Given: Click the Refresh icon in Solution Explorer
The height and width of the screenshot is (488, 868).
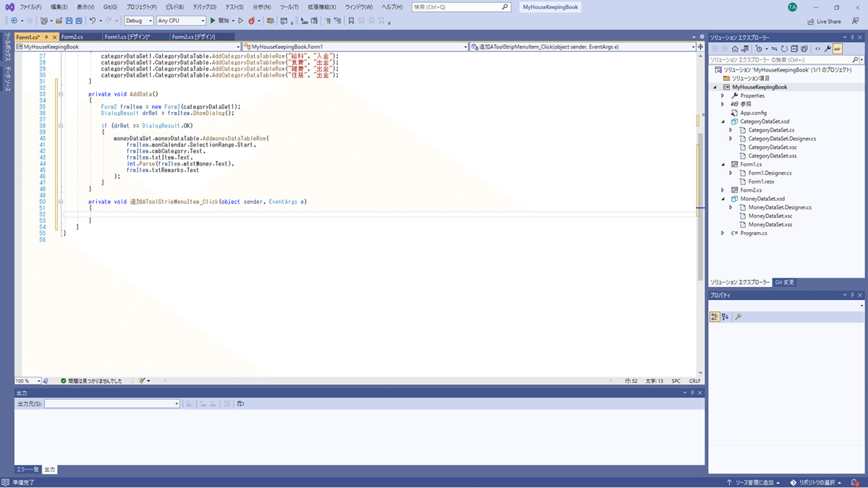Looking at the screenshot, I should click(x=784, y=49).
